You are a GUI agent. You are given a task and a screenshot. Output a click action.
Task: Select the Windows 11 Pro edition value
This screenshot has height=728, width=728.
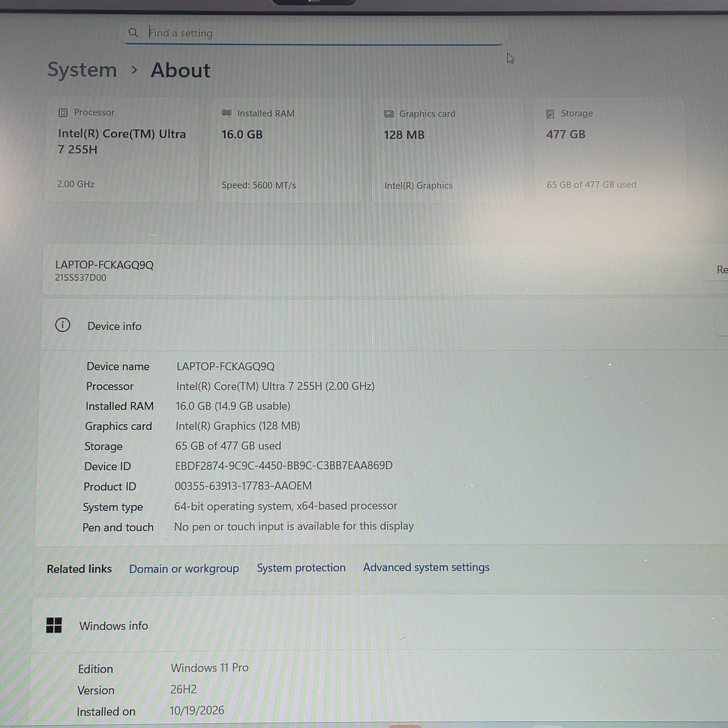tap(210, 667)
